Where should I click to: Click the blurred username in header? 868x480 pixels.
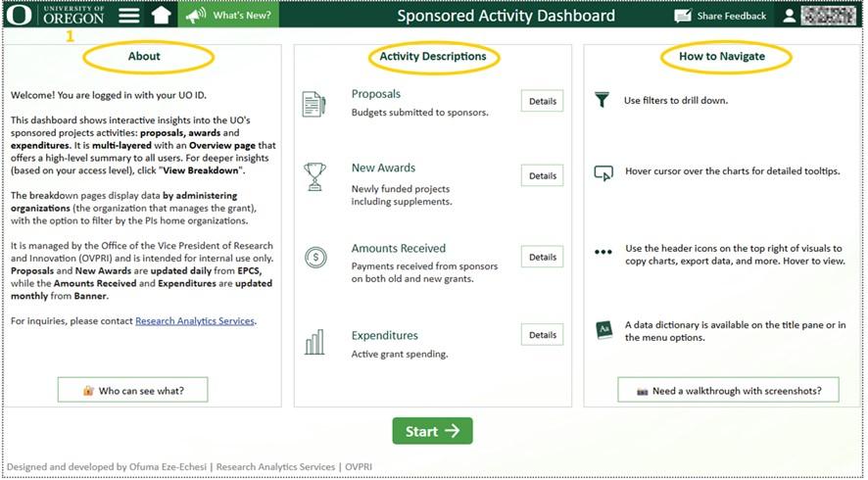coord(828,16)
